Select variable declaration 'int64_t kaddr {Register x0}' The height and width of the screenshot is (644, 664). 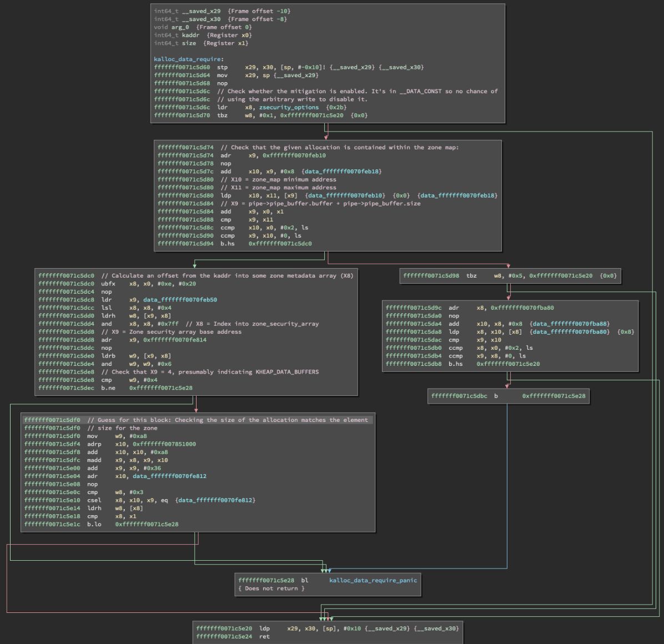(203, 35)
